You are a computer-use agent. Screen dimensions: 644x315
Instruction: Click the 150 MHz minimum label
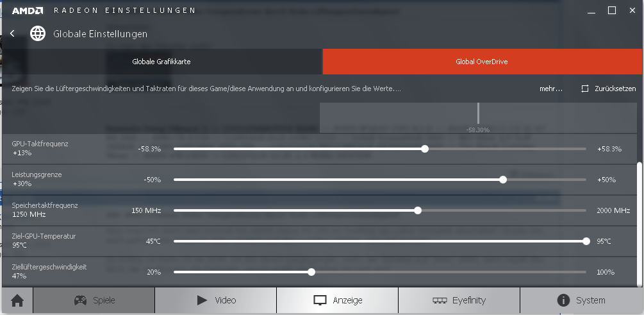click(146, 210)
